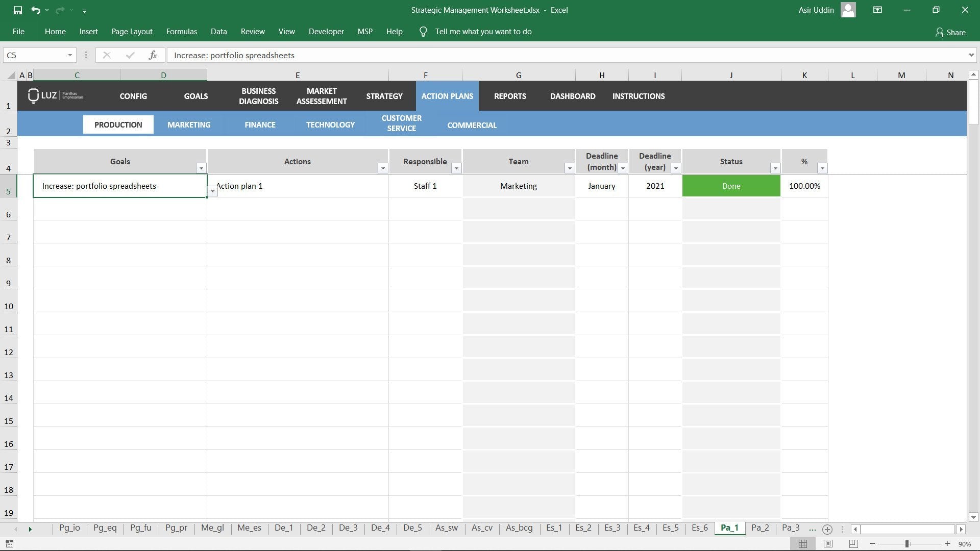Screen dimensions: 980x551
Task: Open the GOALS section
Action: tap(196, 95)
